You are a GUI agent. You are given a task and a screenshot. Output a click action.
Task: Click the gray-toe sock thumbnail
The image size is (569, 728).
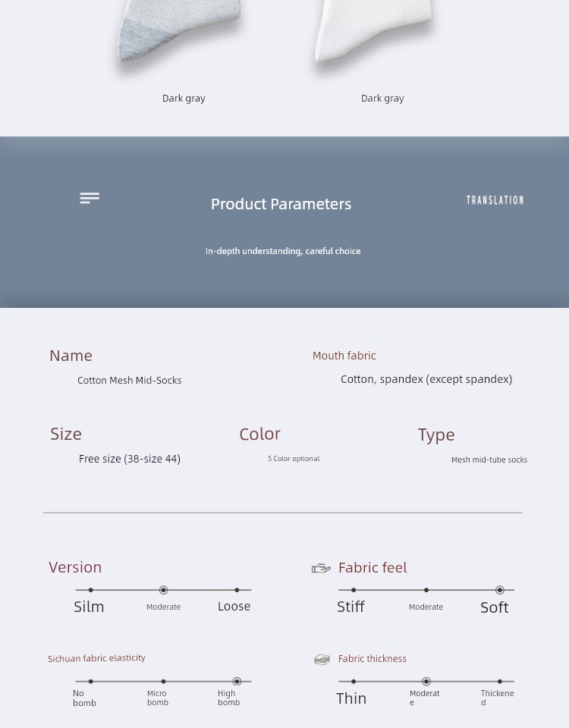point(180,34)
